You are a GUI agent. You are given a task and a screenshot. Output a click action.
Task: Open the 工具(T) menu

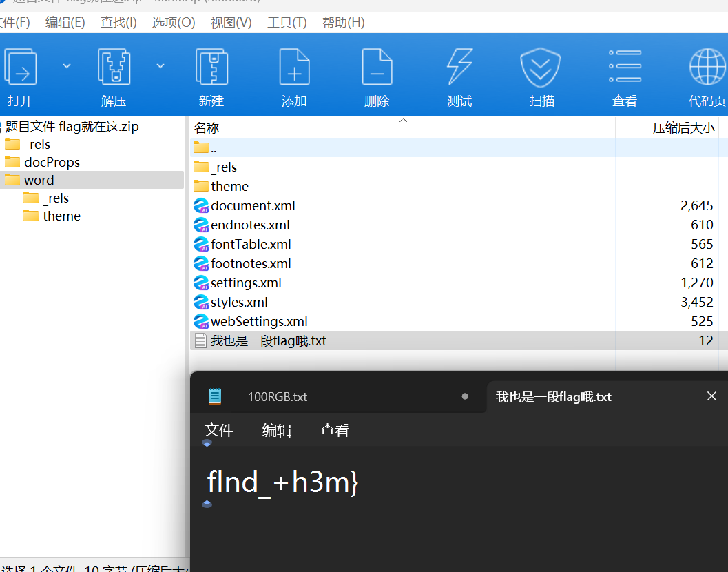[x=287, y=22]
